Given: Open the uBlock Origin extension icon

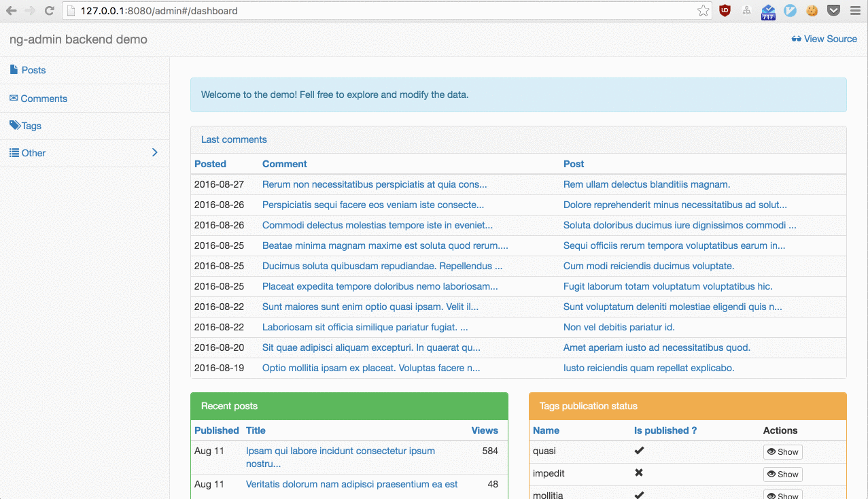Looking at the screenshot, I should [x=725, y=11].
